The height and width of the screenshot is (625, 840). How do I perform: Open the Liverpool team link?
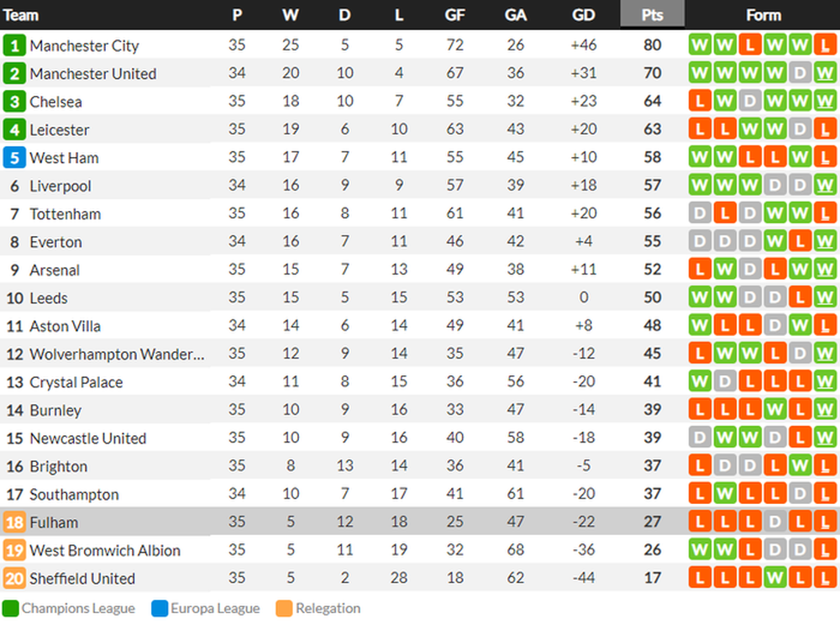pyautogui.click(x=60, y=186)
